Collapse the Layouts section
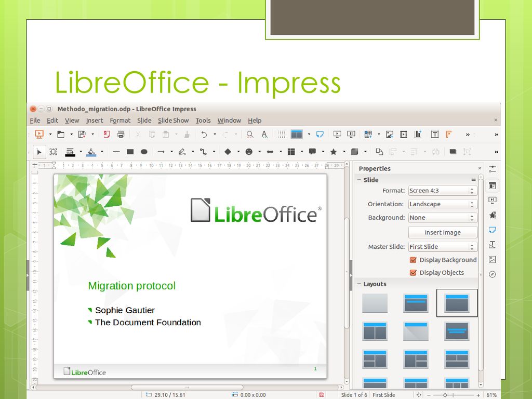This screenshot has width=532, height=399. pos(359,284)
